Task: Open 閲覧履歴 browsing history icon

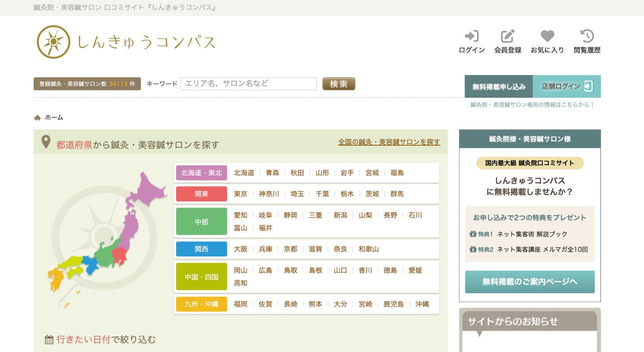Action: pos(587,41)
